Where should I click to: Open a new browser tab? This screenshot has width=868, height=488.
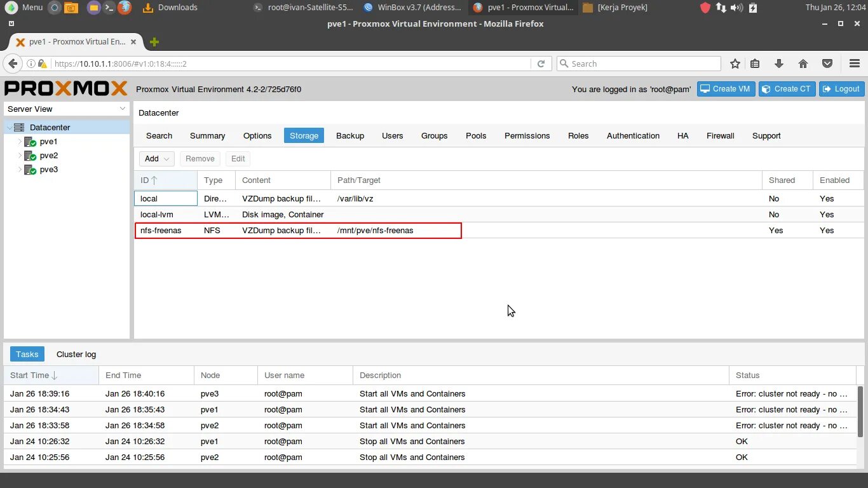pyautogui.click(x=154, y=42)
